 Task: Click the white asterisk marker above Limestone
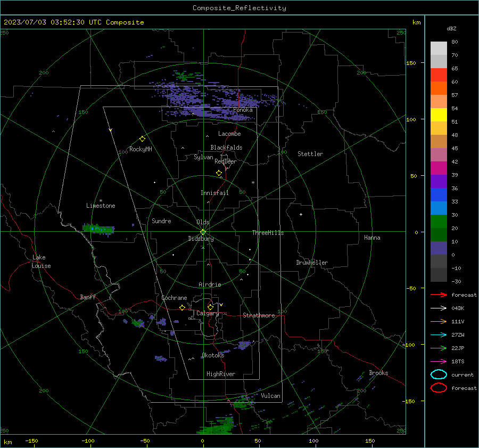tap(101, 201)
